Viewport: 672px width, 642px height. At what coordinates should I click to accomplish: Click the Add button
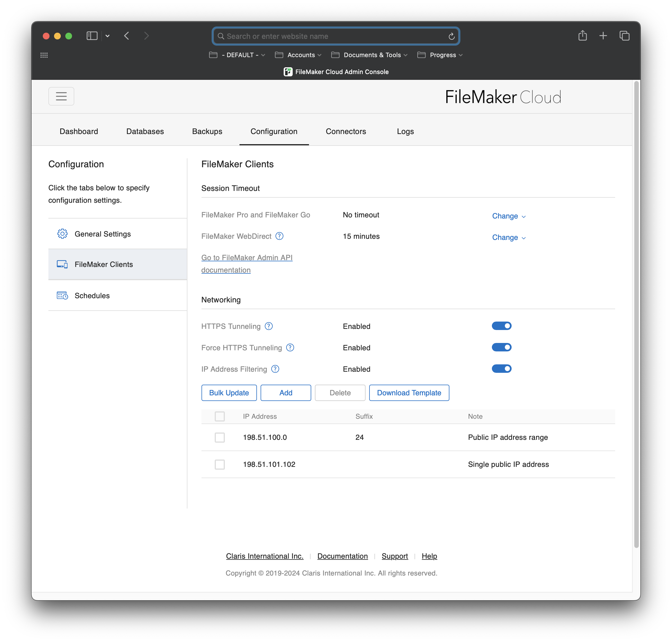click(x=286, y=393)
